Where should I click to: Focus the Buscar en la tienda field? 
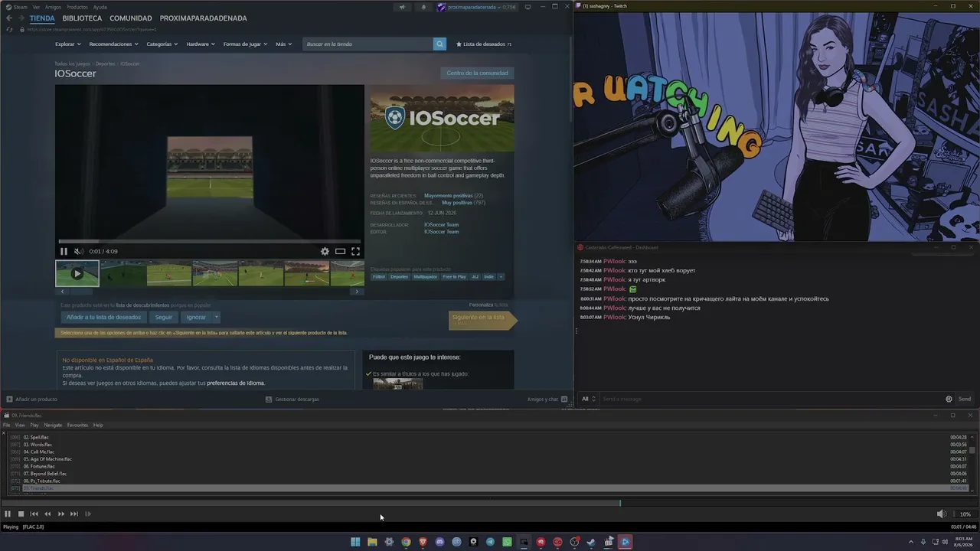[367, 44]
